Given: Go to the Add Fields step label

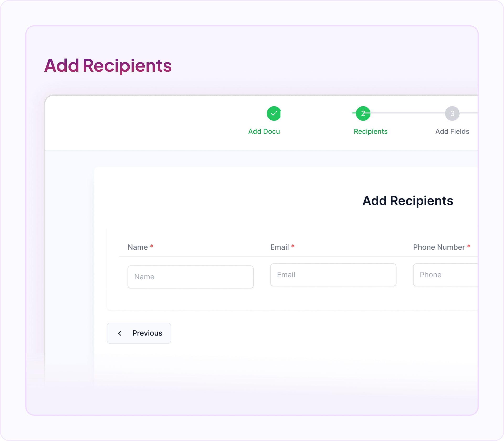Looking at the screenshot, I should click(452, 132).
